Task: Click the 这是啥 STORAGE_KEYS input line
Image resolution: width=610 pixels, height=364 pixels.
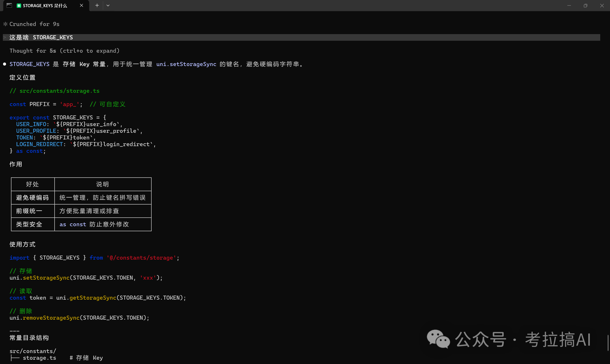Action: click(302, 37)
